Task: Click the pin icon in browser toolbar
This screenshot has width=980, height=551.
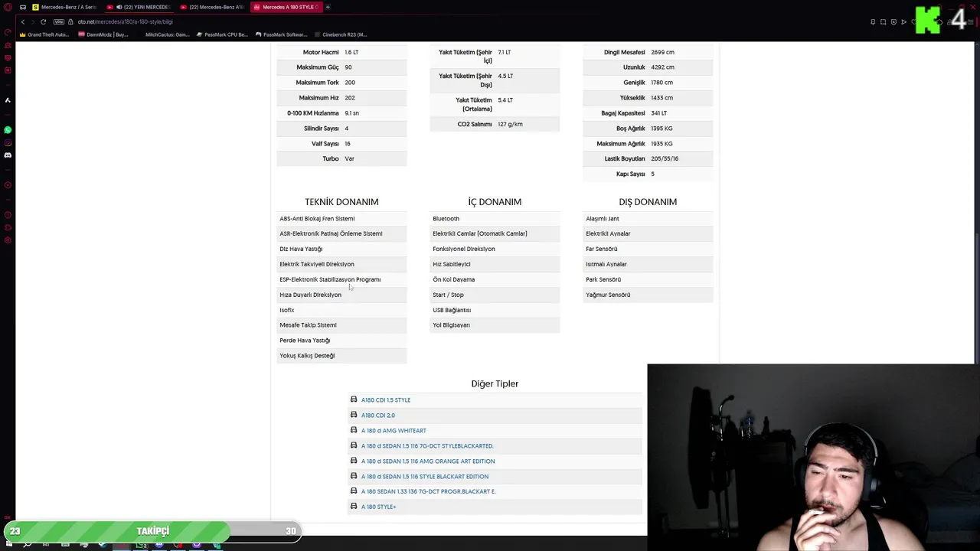Action: [x=873, y=21]
